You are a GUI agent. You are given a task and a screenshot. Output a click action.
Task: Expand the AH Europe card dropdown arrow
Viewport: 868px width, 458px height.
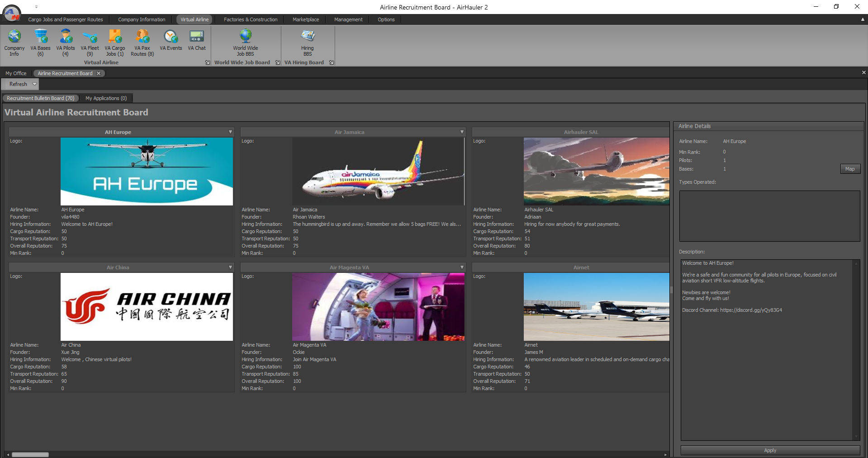230,132
